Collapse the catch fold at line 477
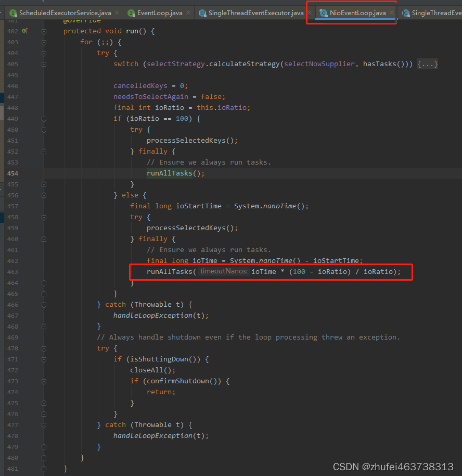The height and width of the screenshot is (476, 462). click(44, 425)
